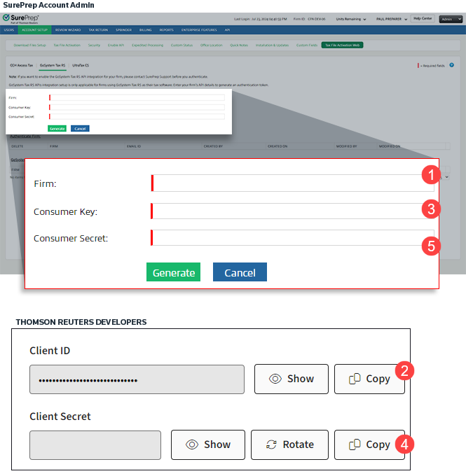Open the Enable API tab
Image resolution: width=466 pixels, height=476 pixels.
[116, 45]
